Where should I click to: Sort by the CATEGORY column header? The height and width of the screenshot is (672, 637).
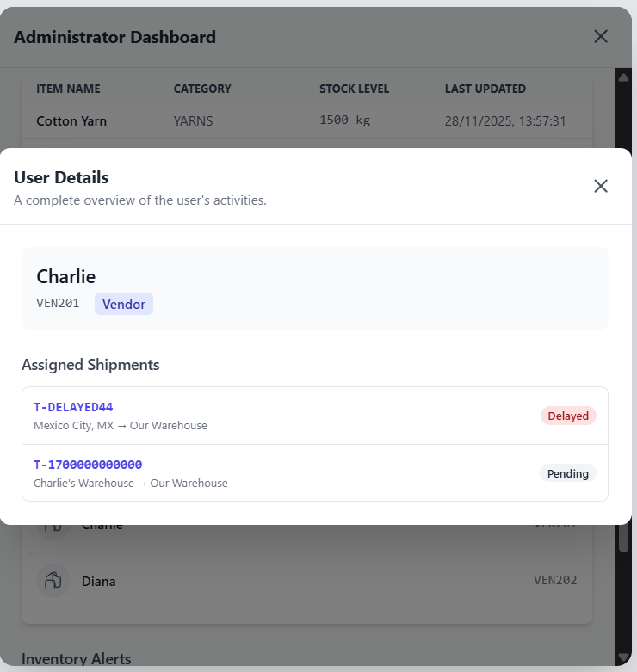(x=202, y=89)
